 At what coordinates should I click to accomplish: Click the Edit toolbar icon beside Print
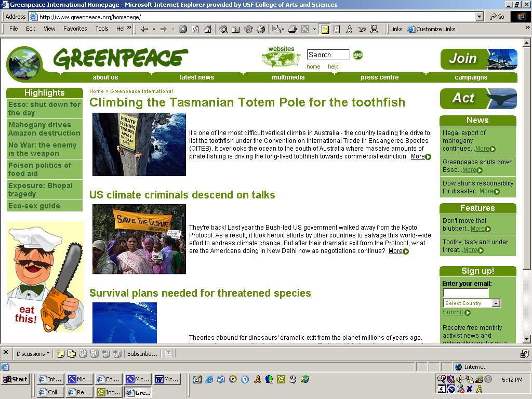pyautogui.click(x=305, y=29)
